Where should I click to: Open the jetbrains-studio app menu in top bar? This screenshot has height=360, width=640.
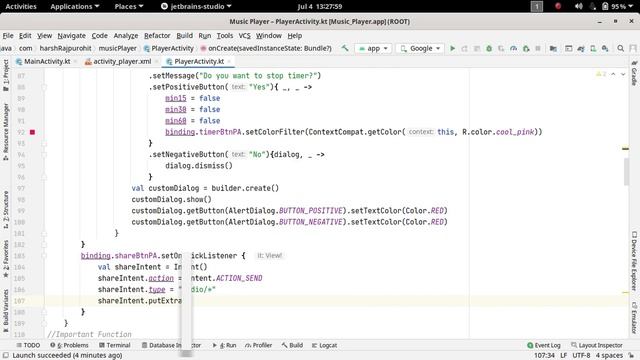tap(196, 6)
